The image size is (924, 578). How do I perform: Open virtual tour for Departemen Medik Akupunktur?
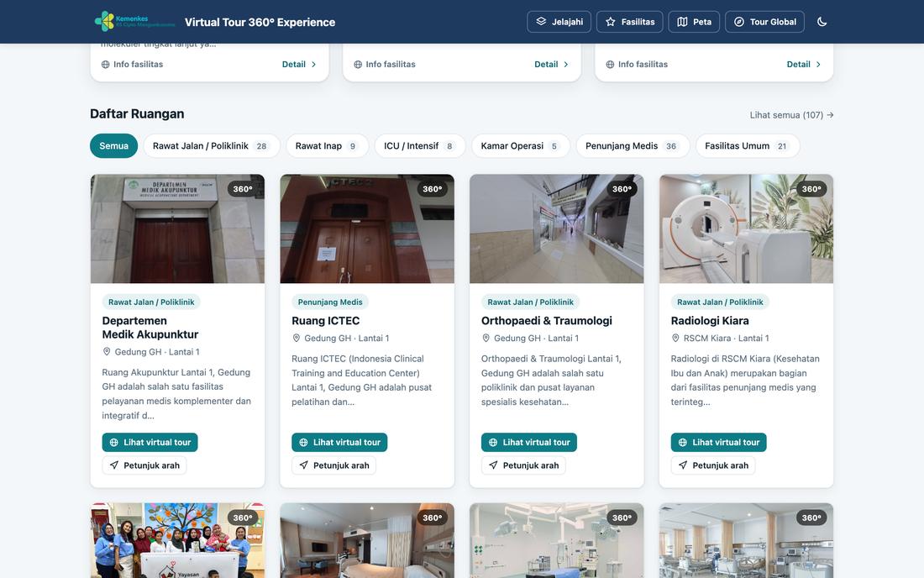[x=150, y=443]
